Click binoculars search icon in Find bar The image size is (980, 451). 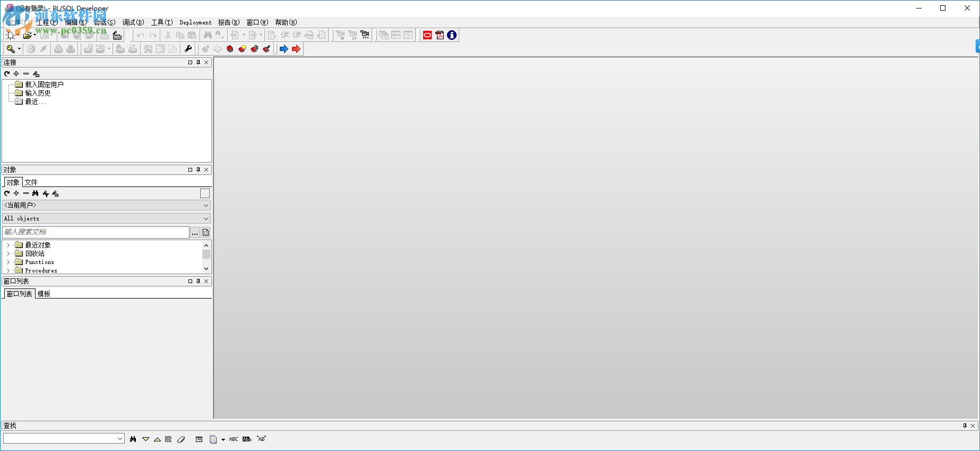point(133,439)
